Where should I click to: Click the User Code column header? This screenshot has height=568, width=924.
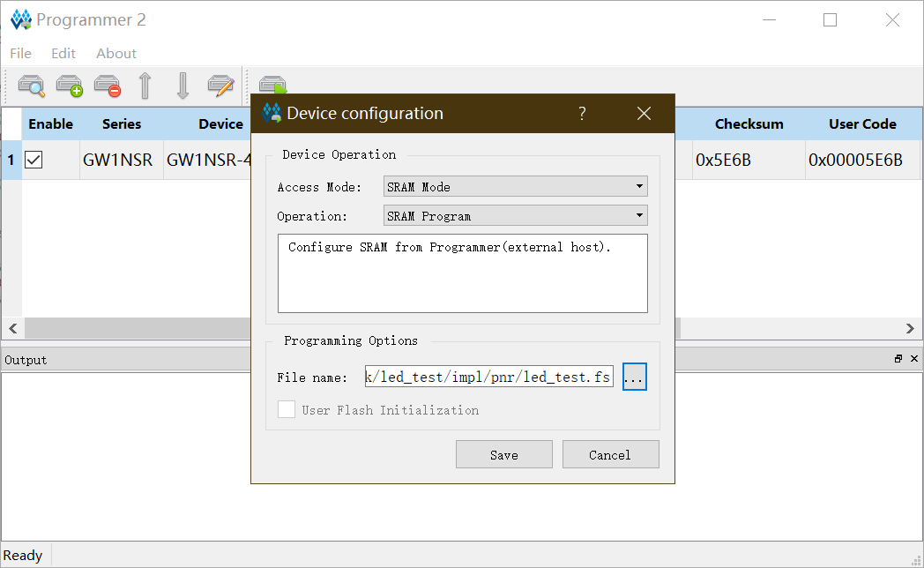point(862,123)
